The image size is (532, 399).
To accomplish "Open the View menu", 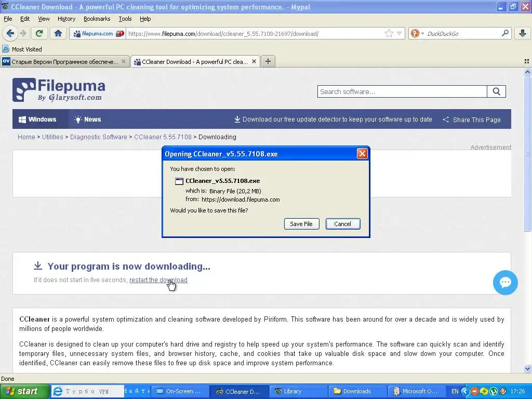I will click(x=44, y=19).
